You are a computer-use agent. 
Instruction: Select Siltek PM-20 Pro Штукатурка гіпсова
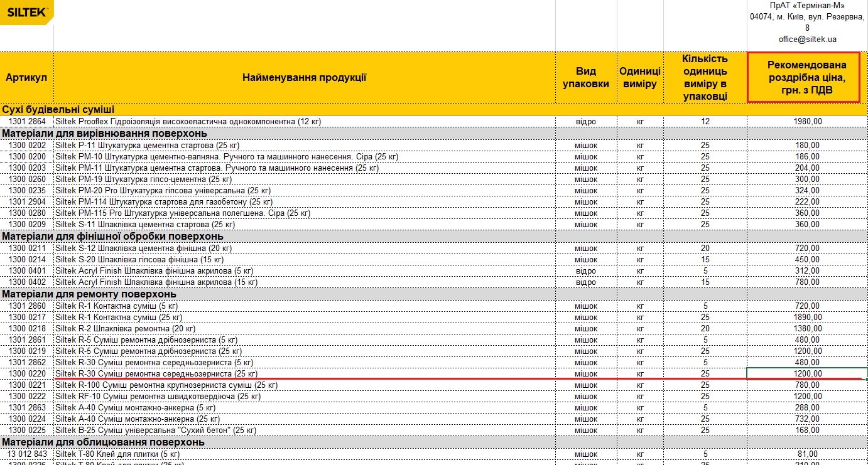tap(305, 190)
